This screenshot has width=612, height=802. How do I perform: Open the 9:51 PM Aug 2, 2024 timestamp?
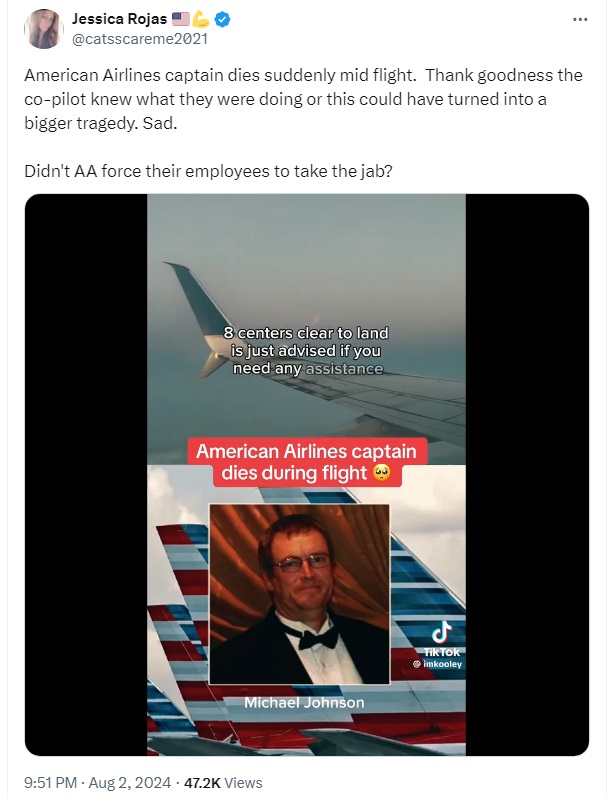[x=97, y=783]
